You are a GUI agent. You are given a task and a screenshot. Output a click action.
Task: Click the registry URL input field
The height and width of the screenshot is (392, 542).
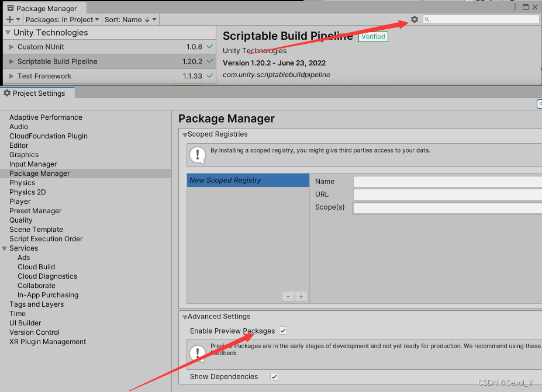pyautogui.click(x=447, y=195)
